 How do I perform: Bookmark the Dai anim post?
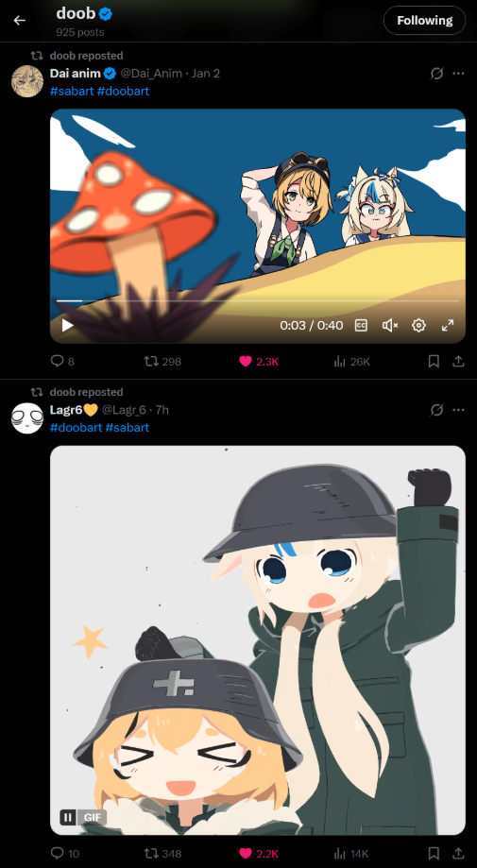click(x=434, y=362)
